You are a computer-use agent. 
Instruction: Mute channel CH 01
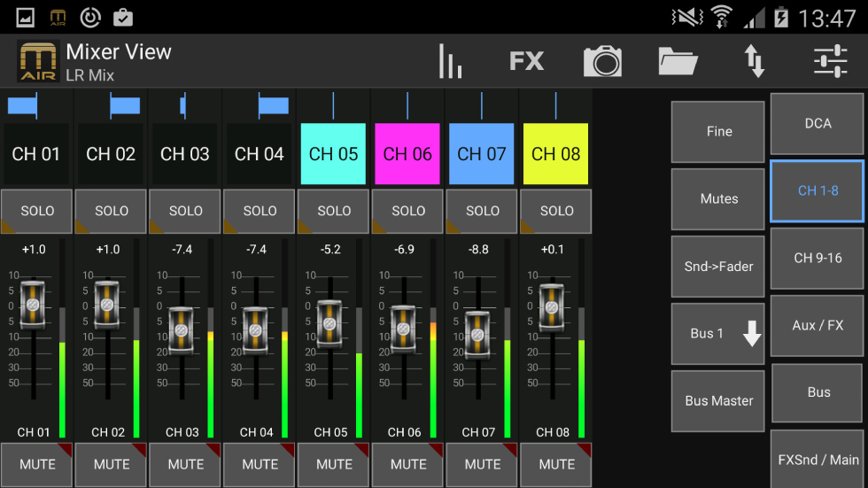[37, 465]
